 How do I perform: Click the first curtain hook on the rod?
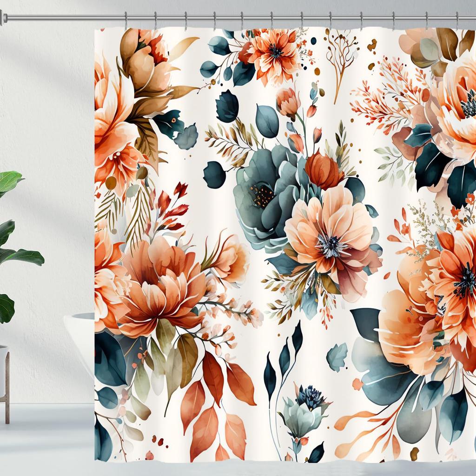pos(126,20)
